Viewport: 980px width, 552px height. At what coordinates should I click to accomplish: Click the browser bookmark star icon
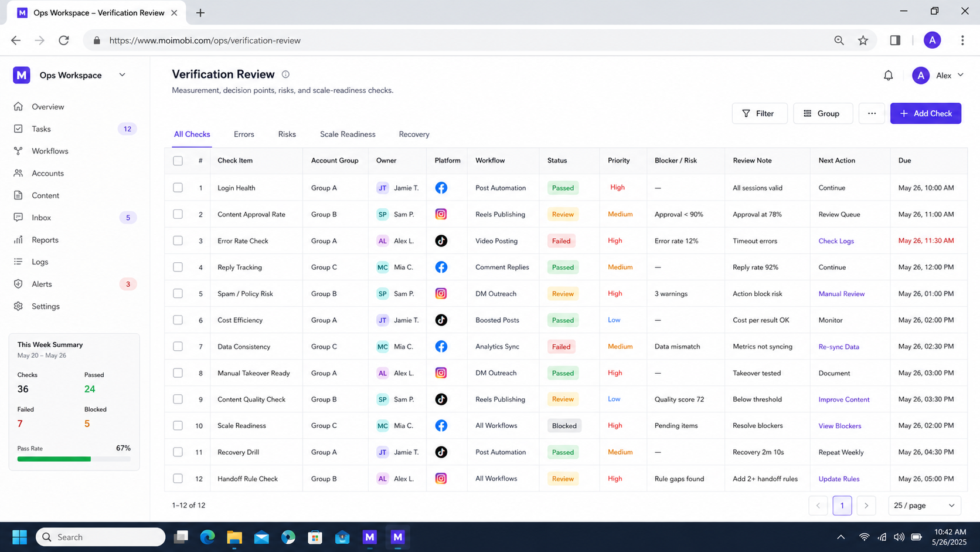(863, 40)
